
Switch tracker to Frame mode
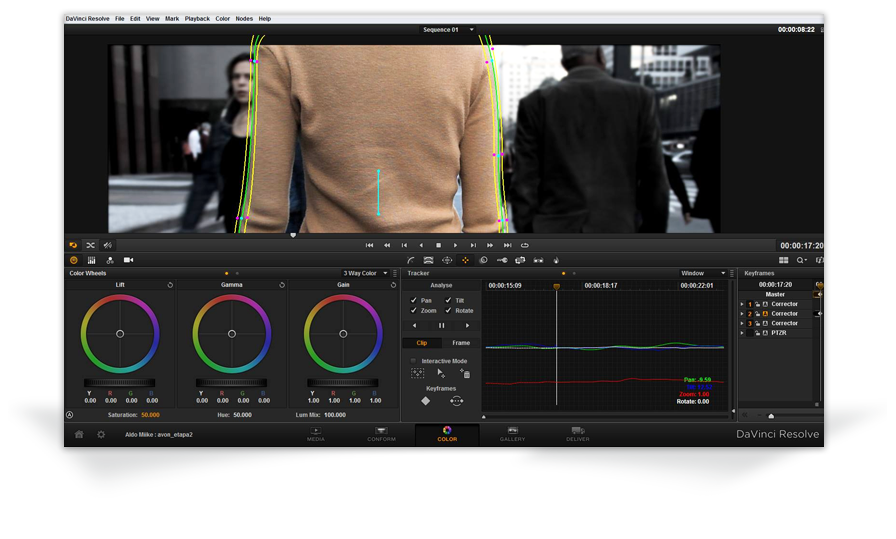click(x=460, y=343)
